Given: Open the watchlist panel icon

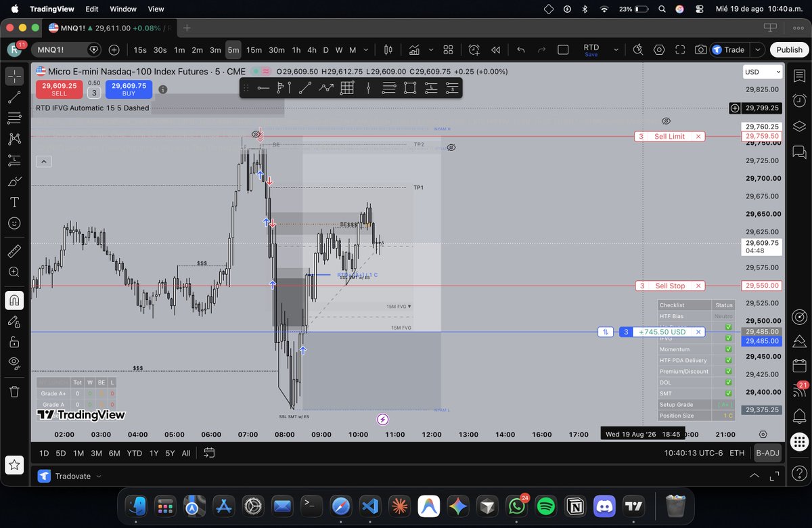Looking at the screenshot, I should (800, 76).
